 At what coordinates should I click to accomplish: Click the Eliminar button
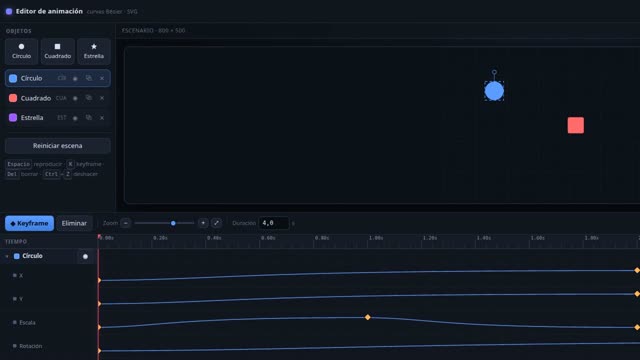point(74,223)
